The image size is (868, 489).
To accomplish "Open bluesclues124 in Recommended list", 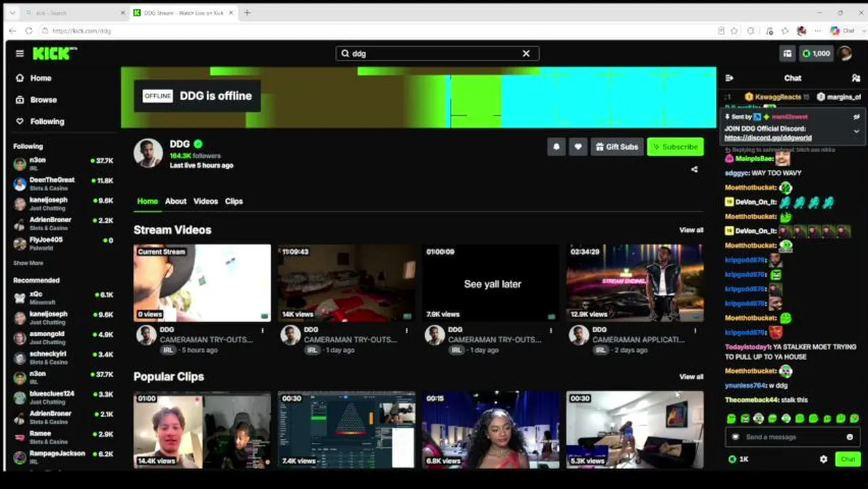I will point(63,397).
